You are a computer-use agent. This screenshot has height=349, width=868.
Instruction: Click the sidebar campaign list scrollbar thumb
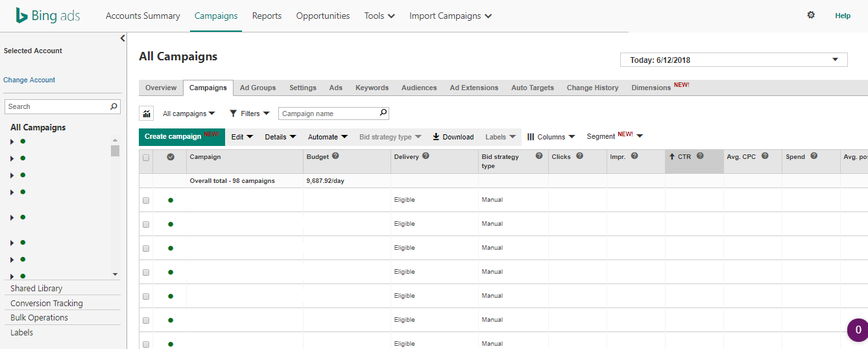click(x=115, y=150)
